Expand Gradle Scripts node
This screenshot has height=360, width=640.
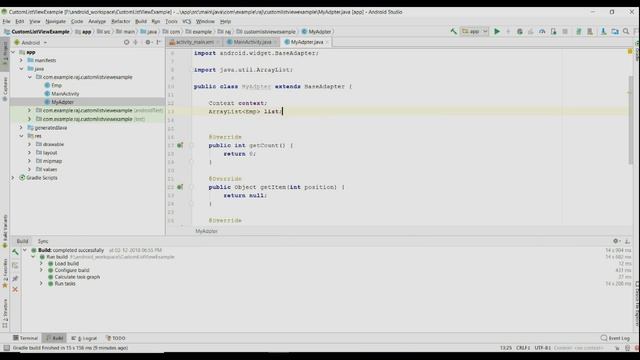click(x=13, y=178)
